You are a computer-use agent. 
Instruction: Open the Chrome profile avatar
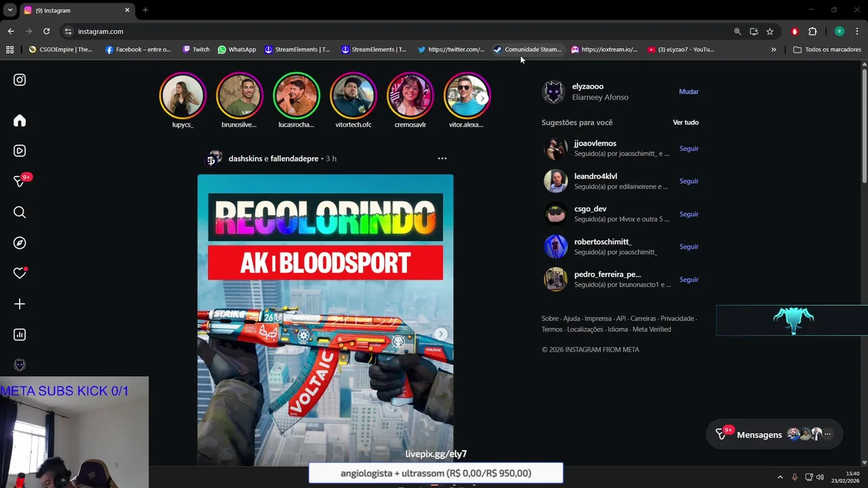pos(839,31)
